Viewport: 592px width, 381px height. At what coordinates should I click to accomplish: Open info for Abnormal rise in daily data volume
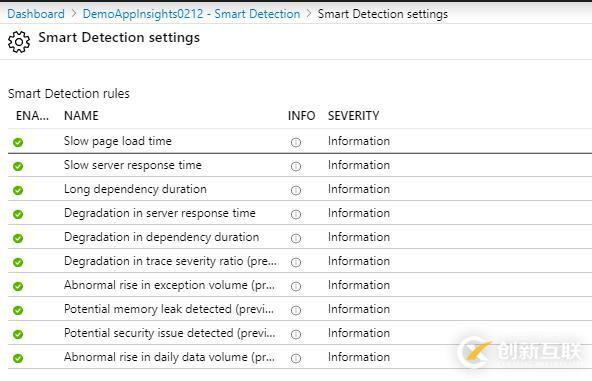click(x=296, y=358)
